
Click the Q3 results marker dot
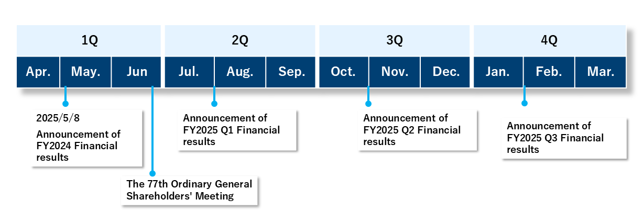point(525,103)
